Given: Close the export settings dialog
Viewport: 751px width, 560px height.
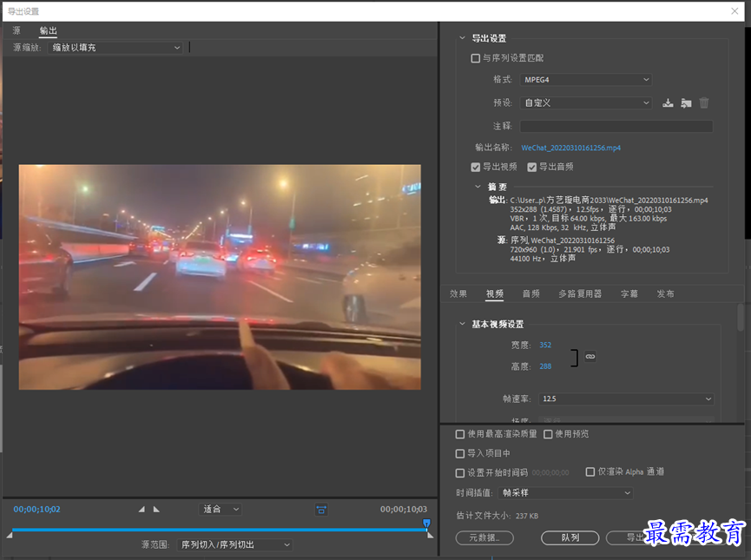Looking at the screenshot, I should click(x=735, y=11).
